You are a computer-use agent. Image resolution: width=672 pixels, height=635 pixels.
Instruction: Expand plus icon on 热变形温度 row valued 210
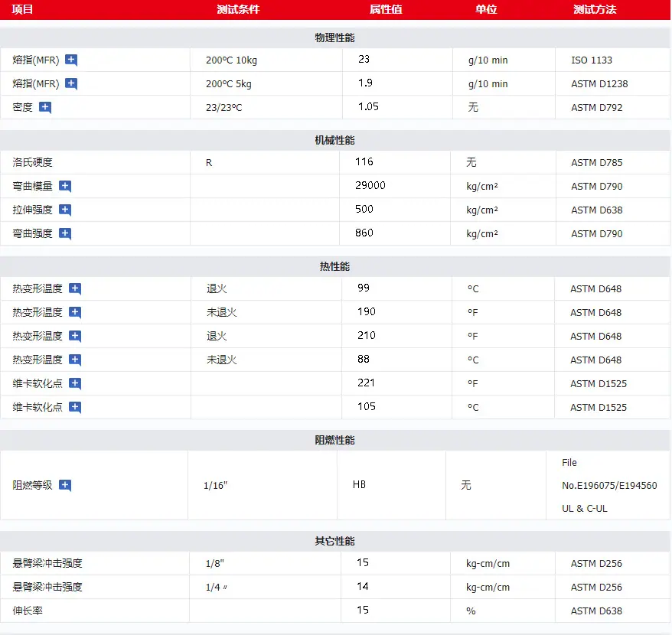(x=75, y=336)
